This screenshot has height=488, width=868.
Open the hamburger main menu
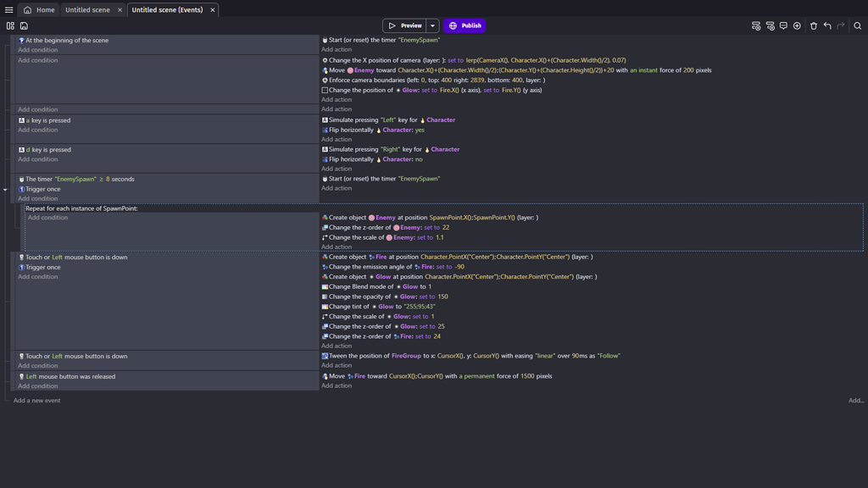click(x=7, y=9)
